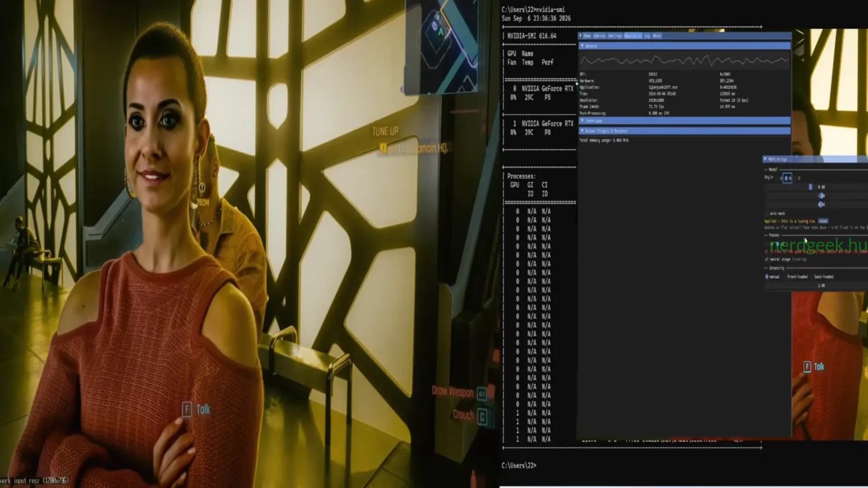Select the highlighted Style radio option

(x=787, y=178)
